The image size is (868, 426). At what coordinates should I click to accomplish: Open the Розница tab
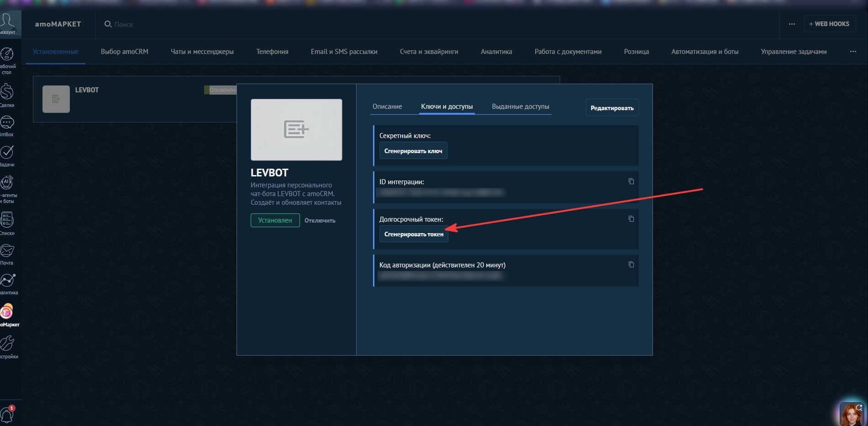[x=637, y=52]
